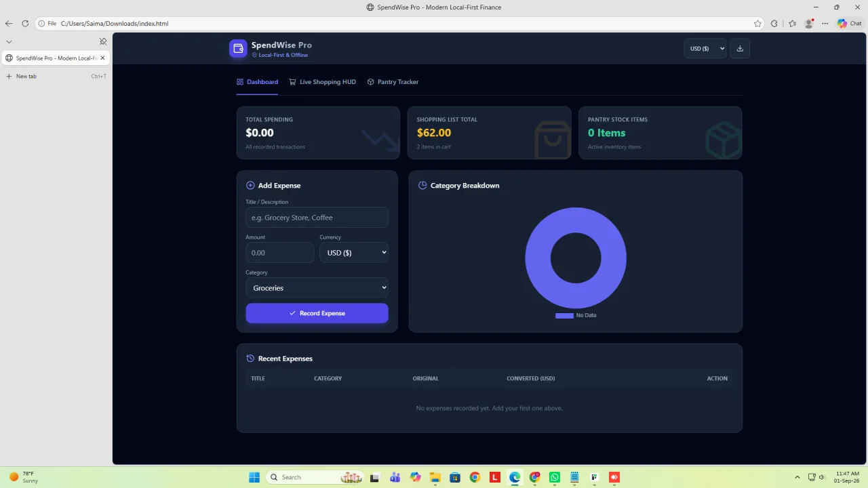This screenshot has height=488, width=868.
Task: Open the browser Extensions puzzle icon
Action: pyautogui.click(x=774, y=24)
